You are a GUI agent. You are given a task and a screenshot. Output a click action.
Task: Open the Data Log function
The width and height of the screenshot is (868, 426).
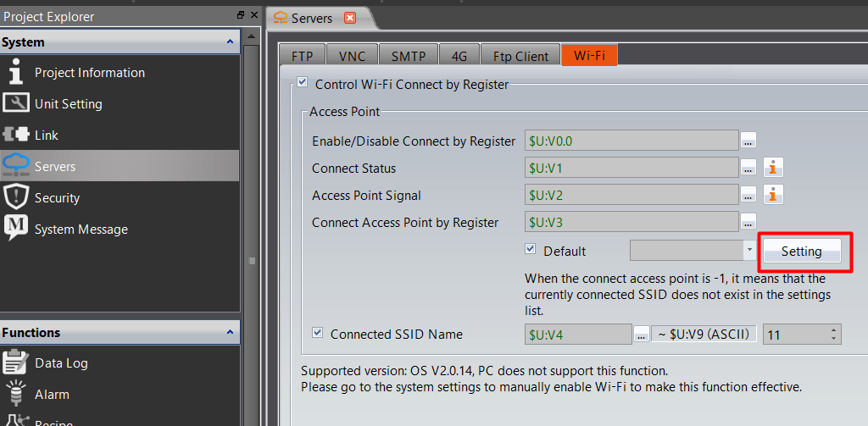(61, 362)
